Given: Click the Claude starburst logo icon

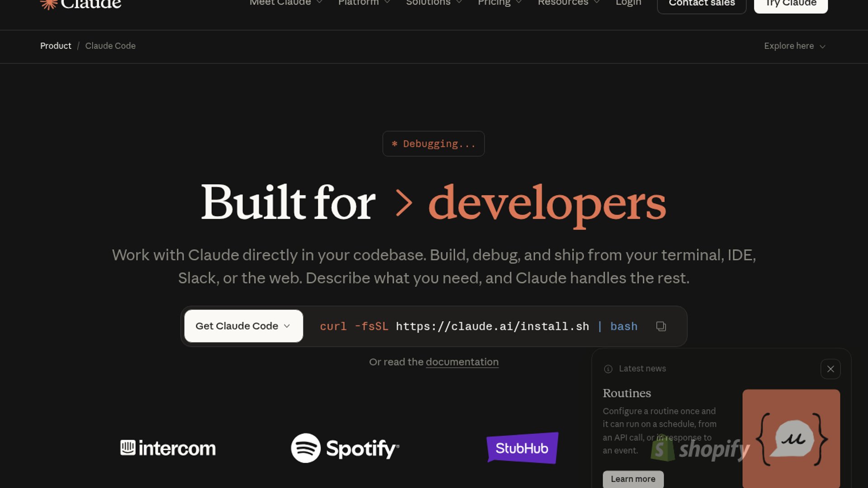Looking at the screenshot, I should 48,4.
